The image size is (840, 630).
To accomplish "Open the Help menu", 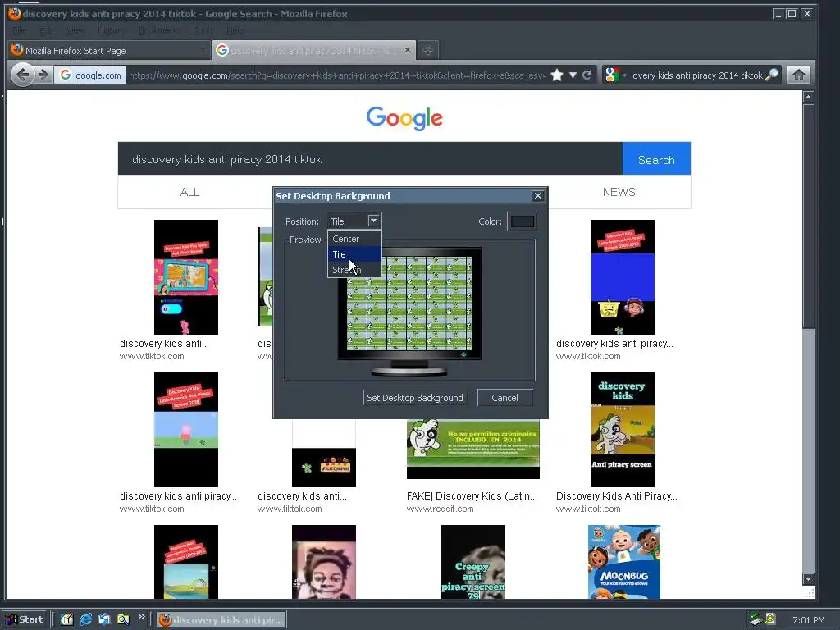I will point(235,30).
